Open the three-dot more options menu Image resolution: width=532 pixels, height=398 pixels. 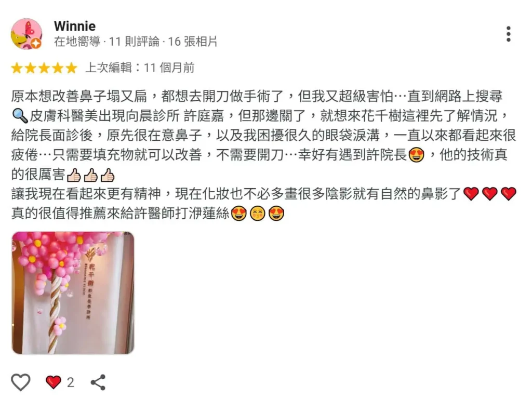[x=508, y=34]
